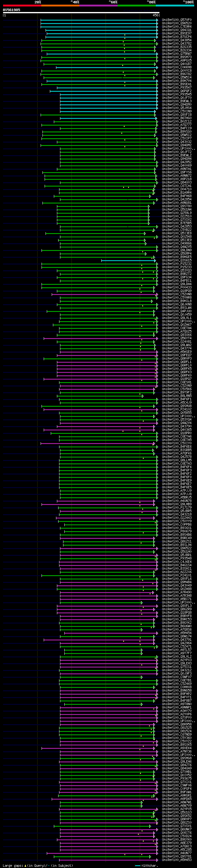Click hit label UniRef100_Q75RW7
The width and height of the screenshot is (197, 868).
click(177, 54)
